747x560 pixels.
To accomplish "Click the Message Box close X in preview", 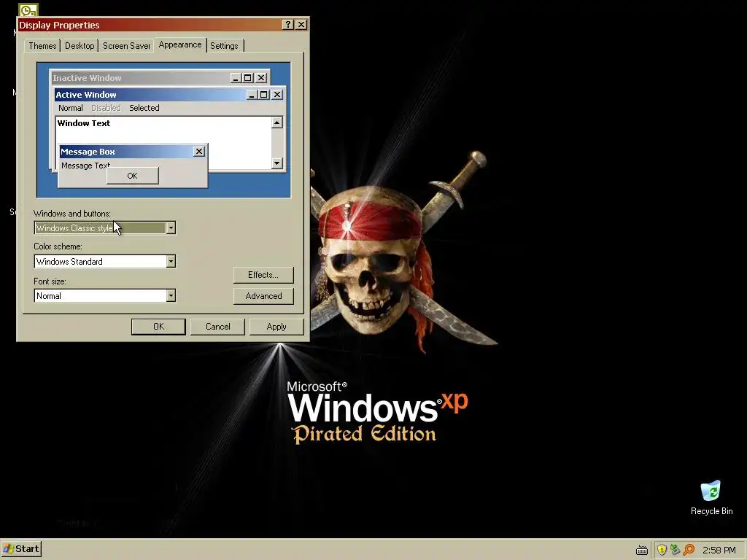I will 199,152.
